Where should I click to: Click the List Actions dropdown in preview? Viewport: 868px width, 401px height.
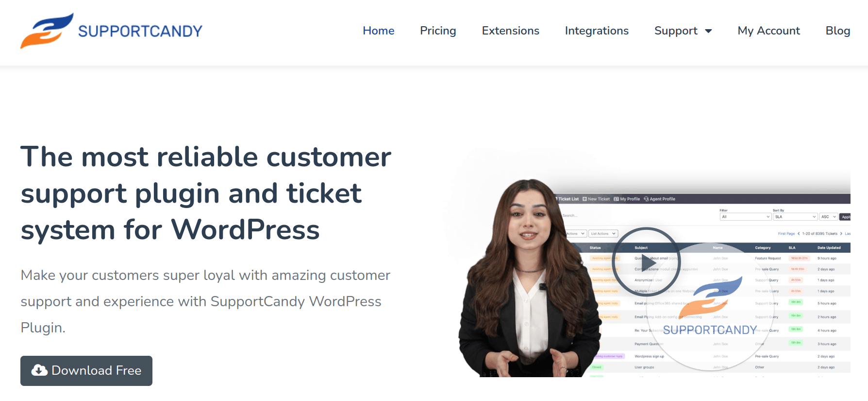(x=603, y=234)
